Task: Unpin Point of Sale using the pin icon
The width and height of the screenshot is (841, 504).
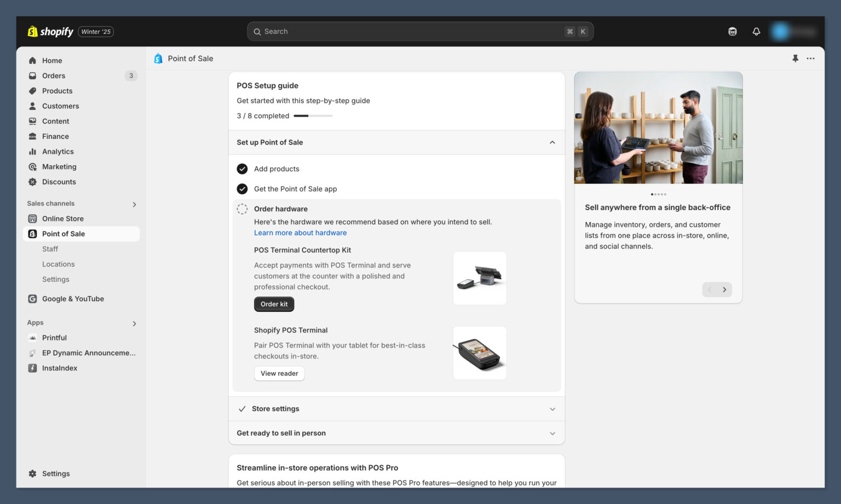Action: click(796, 58)
